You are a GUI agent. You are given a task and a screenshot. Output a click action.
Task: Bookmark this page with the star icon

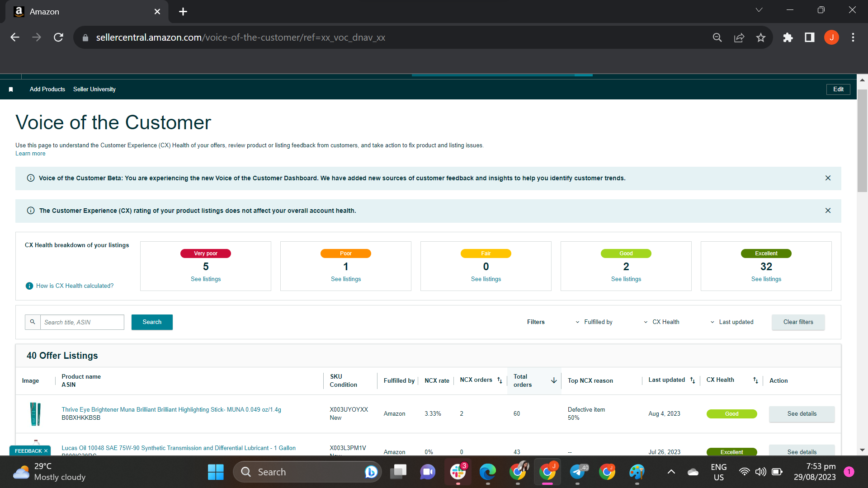point(761,38)
